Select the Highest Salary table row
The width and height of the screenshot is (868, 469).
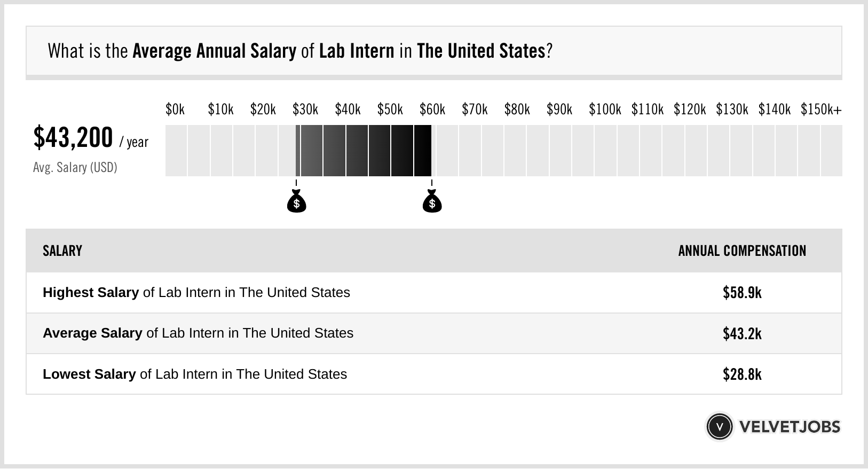click(433, 293)
